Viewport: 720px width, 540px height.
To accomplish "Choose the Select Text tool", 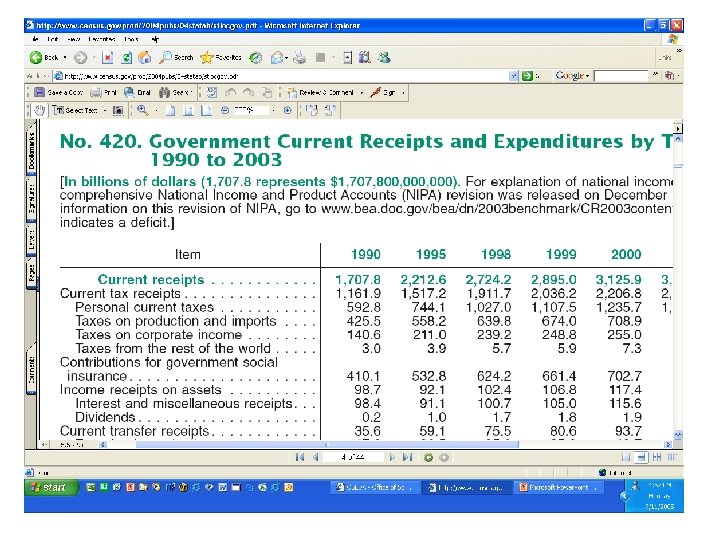I will pos(75,110).
